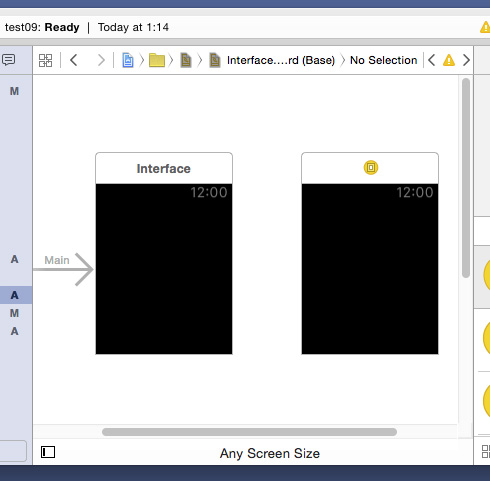
Task: Select the Interface scene title bar
Action: [x=164, y=168]
